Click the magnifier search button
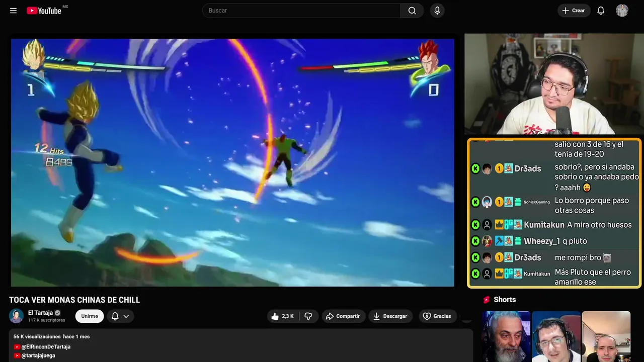Screen dimensions: 644x362 [412, 11]
